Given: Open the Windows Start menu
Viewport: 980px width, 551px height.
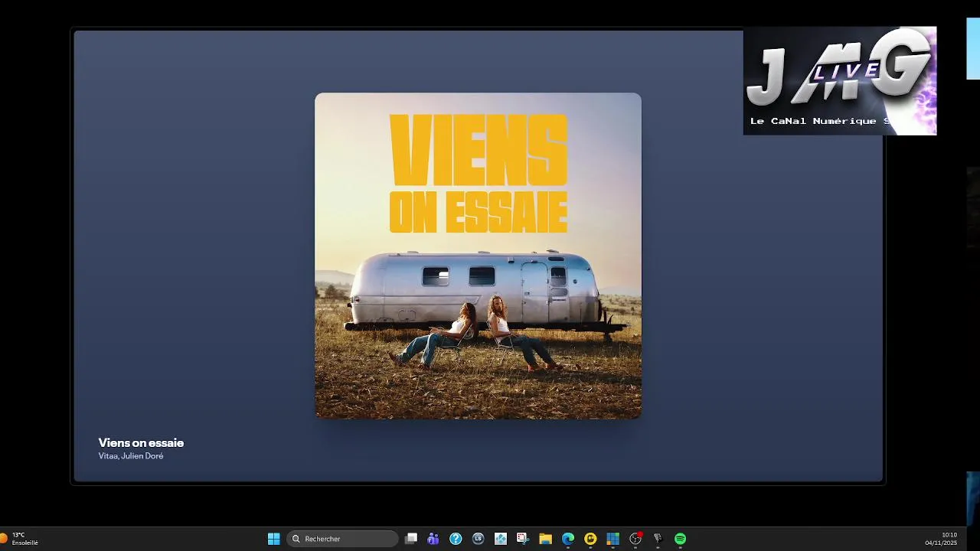Looking at the screenshot, I should (273, 539).
